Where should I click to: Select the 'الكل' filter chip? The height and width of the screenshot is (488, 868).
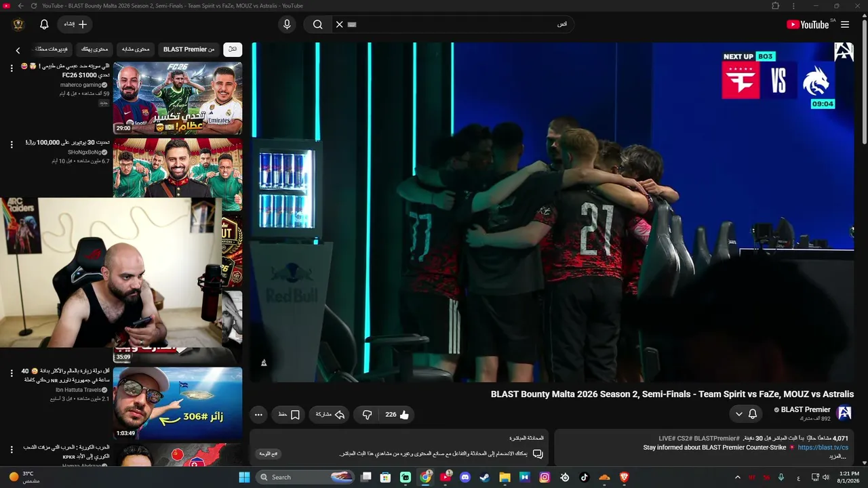(x=233, y=49)
